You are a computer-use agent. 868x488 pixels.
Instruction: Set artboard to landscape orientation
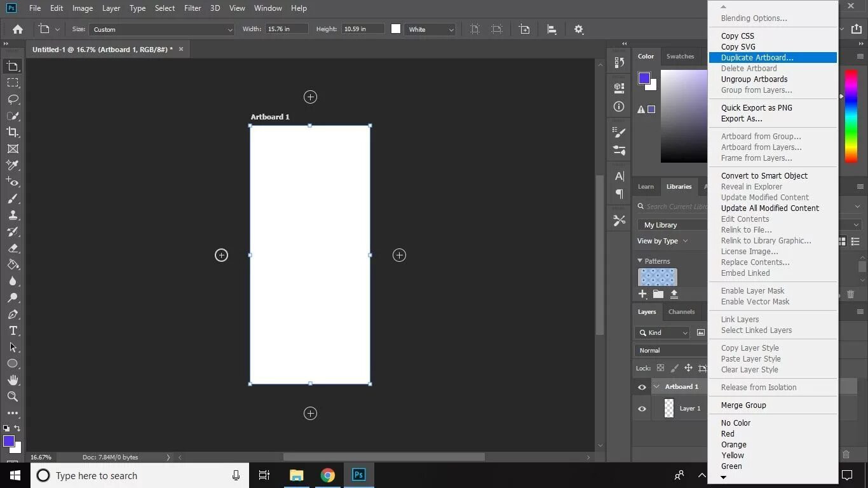click(x=497, y=29)
